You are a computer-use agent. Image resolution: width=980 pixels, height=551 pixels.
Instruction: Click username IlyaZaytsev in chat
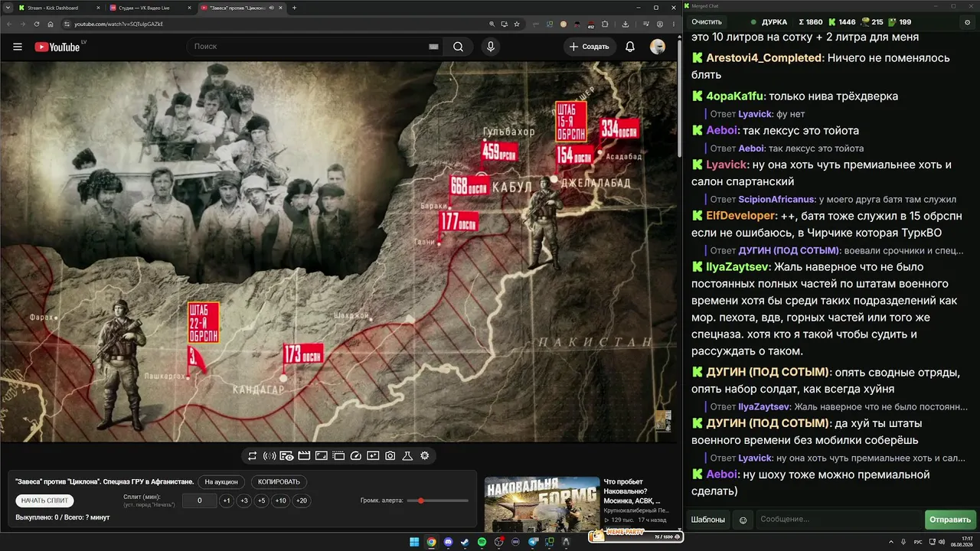coord(738,267)
